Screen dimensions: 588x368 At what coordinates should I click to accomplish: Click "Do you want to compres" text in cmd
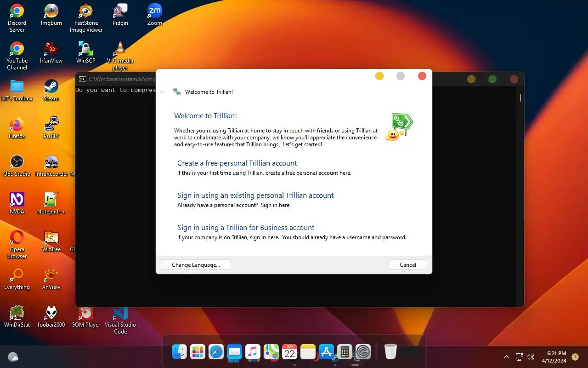115,90
